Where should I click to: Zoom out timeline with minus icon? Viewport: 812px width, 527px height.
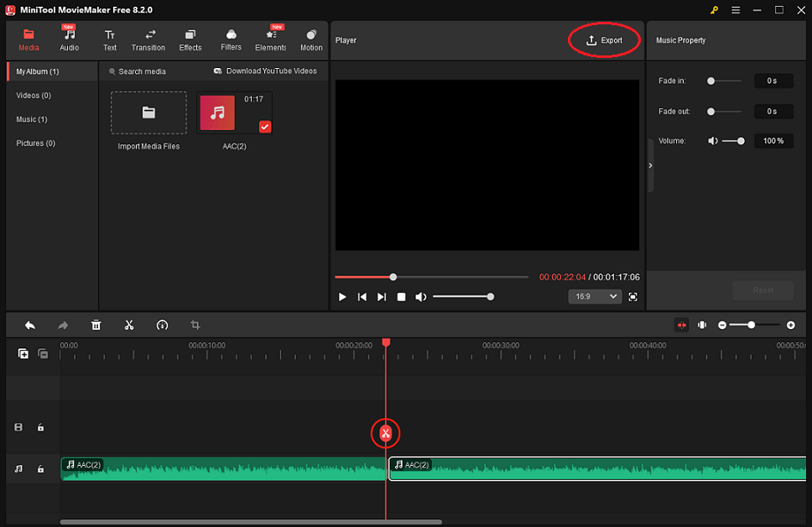point(722,326)
